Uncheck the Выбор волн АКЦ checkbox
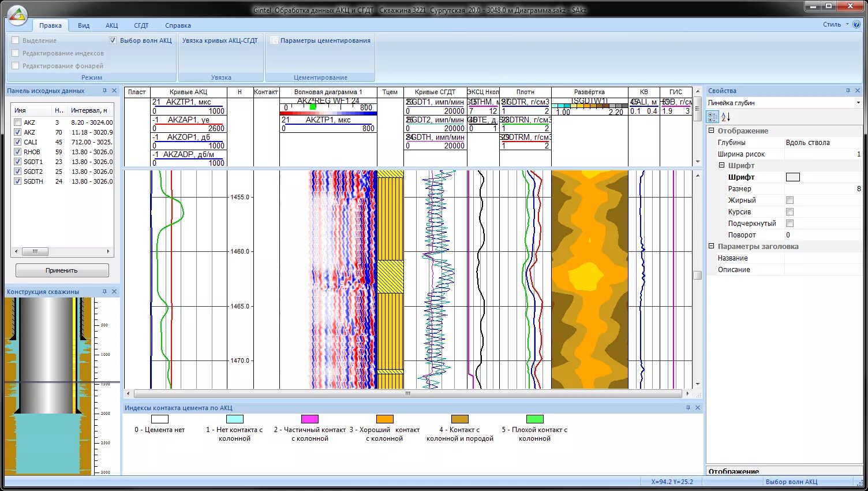 point(113,40)
